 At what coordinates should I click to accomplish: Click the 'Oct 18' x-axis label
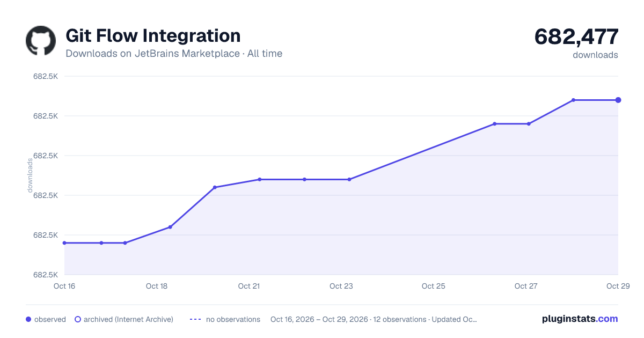[157, 286]
